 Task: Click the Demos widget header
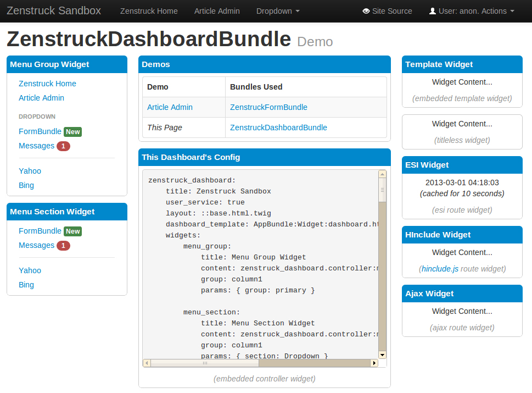tap(264, 64)
